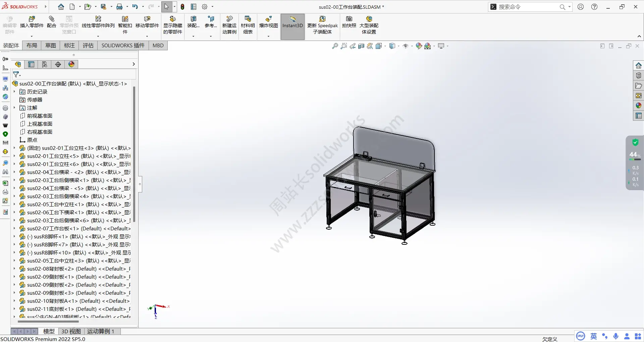Image resolution: width=644 pixels, height=342 pixels.
Task: Open the 插入零部件 tool
Action: pyautogui.click(x=32, y=23)
